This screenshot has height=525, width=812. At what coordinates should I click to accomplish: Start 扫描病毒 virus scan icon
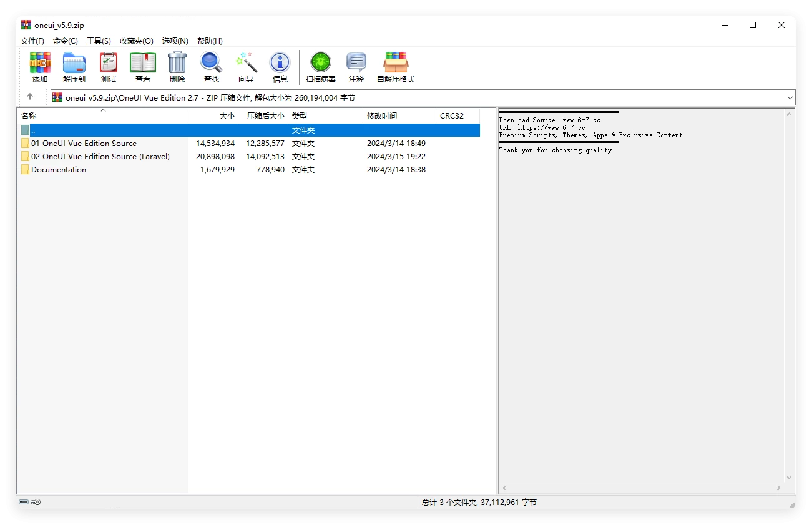coord(321,67)
